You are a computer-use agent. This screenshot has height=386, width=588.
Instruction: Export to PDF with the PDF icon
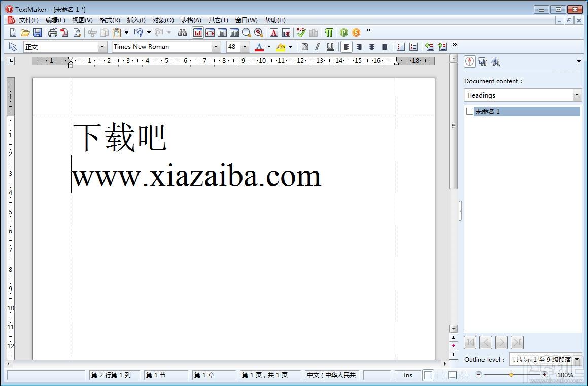click(x=64, y=33)
